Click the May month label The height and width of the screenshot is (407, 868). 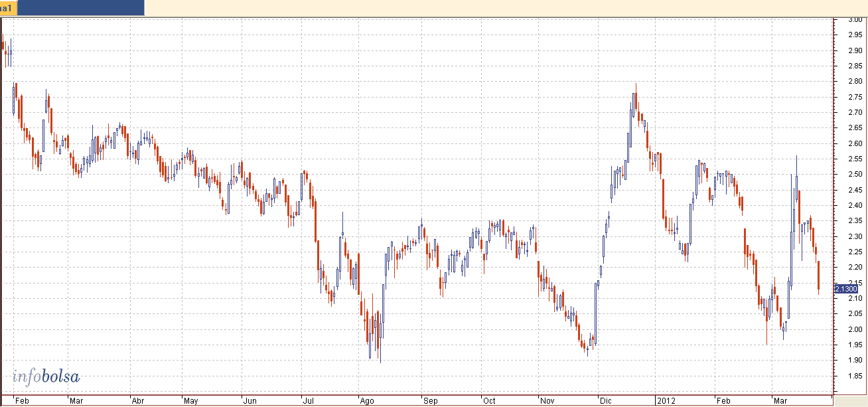pos(191,401)
